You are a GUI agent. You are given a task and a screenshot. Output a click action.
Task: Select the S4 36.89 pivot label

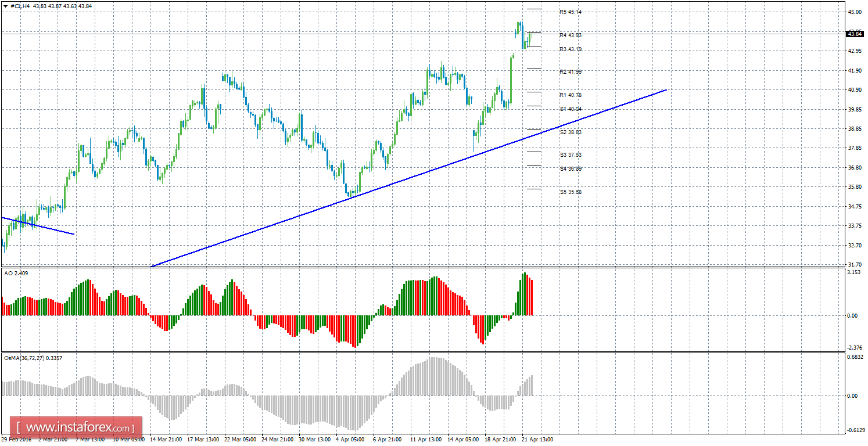(571, 168)
